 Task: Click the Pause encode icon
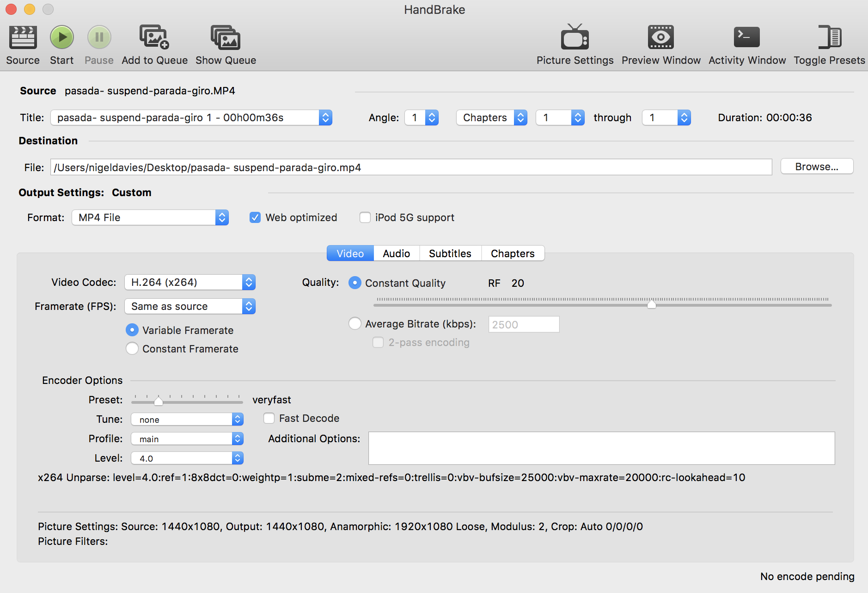point(99,37)
